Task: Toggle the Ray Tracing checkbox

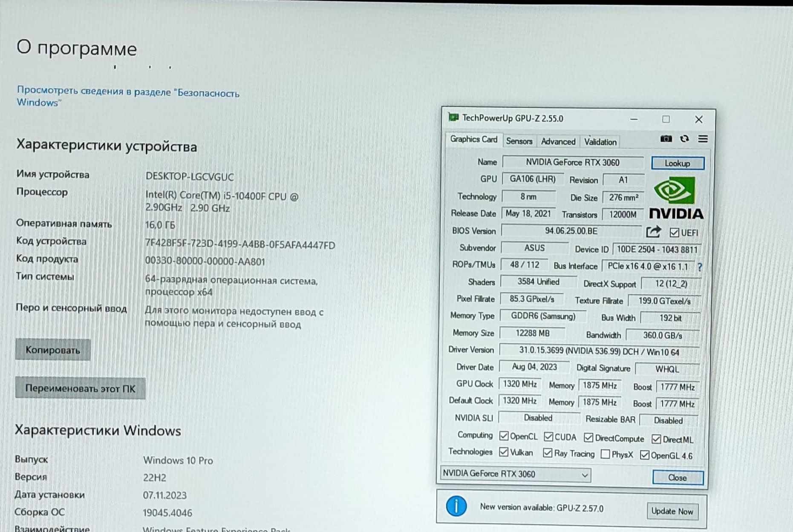Action: 548,453
